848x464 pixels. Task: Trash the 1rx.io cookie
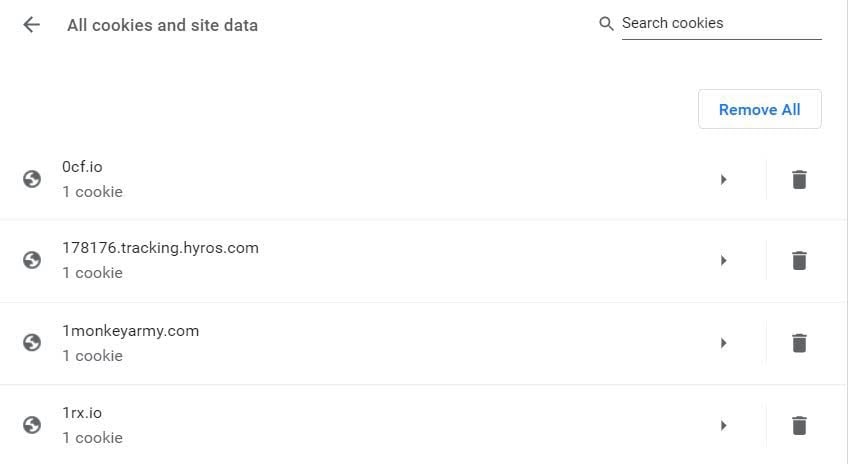798,425
